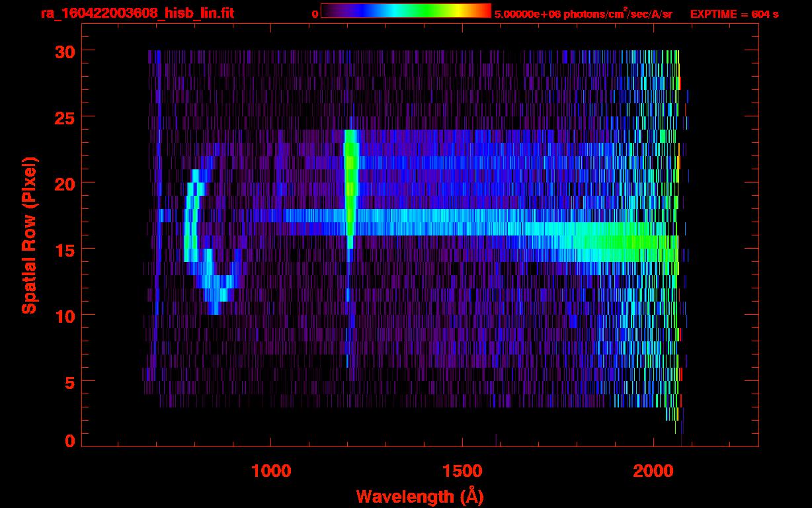The height and width of the screenshot is (508, 812).
Task: Click the 2000 wavelength tick label
Action: (x=653, y=471)
